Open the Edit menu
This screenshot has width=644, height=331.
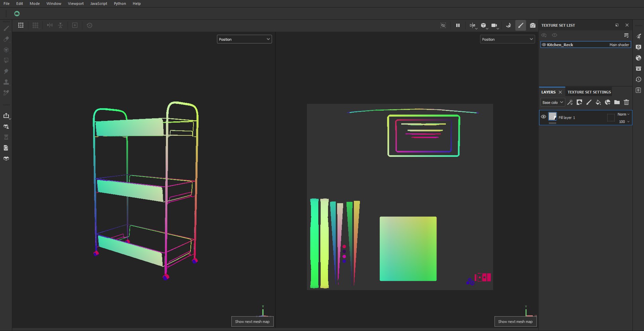click(x=19, y=4)
